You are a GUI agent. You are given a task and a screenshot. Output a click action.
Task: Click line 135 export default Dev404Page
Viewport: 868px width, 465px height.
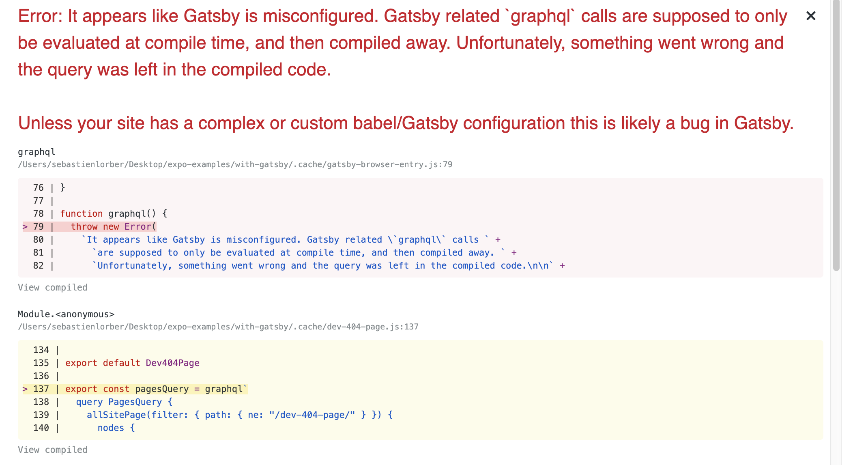tap(132, 363)
